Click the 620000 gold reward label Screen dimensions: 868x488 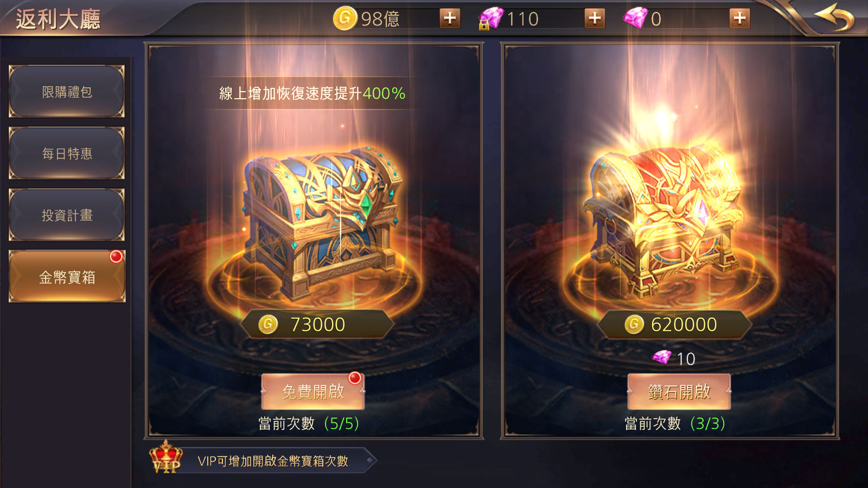click(x=674, y=324)
